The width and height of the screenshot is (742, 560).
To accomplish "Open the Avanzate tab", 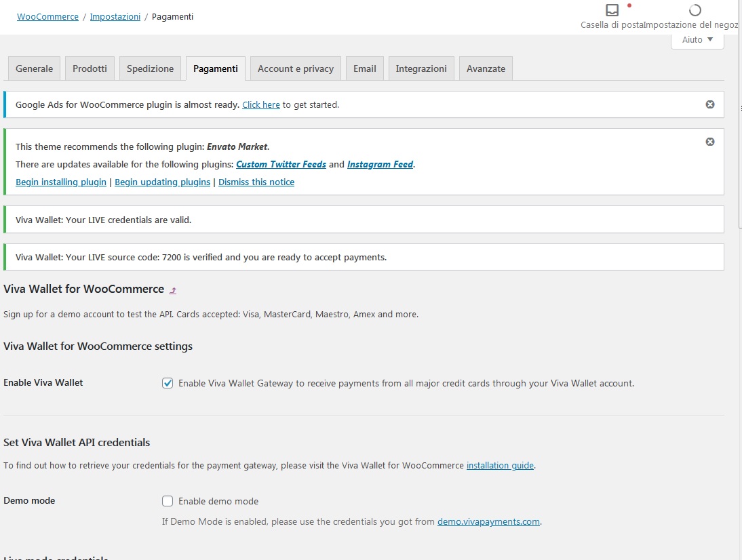I will coord(485,68).
